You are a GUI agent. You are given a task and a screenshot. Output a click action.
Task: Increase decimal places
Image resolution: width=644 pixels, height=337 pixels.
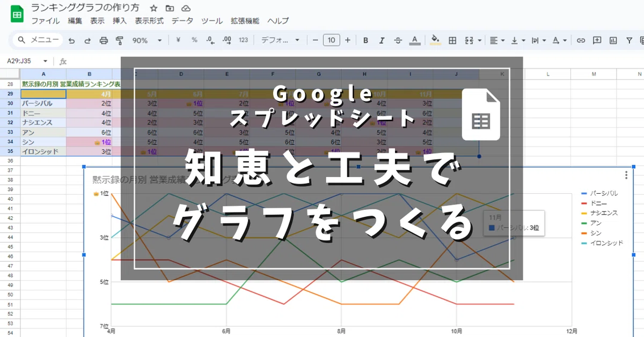coord(226,40)
